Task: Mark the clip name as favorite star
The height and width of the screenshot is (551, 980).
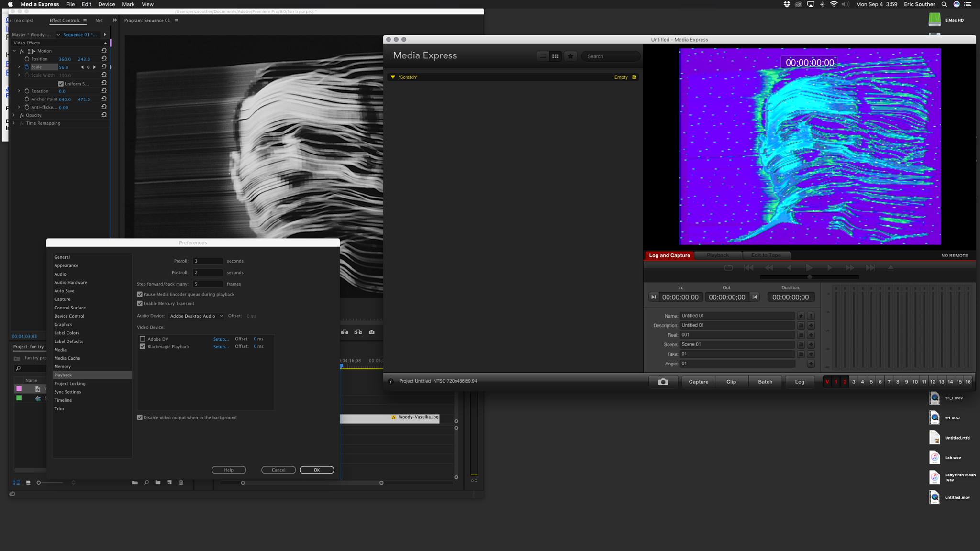Action: click(801, 316)
